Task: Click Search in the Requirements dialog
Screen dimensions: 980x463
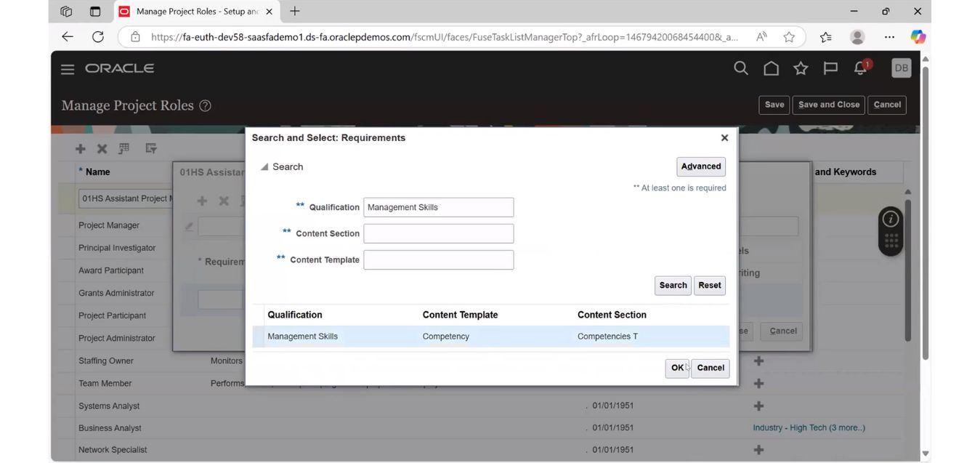Action: coord(672,285)
